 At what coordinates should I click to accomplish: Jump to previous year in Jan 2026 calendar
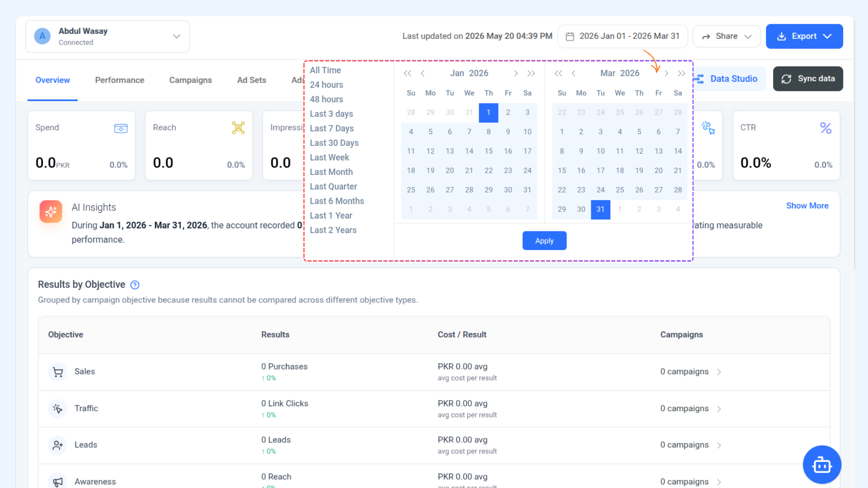click(407, 73)
